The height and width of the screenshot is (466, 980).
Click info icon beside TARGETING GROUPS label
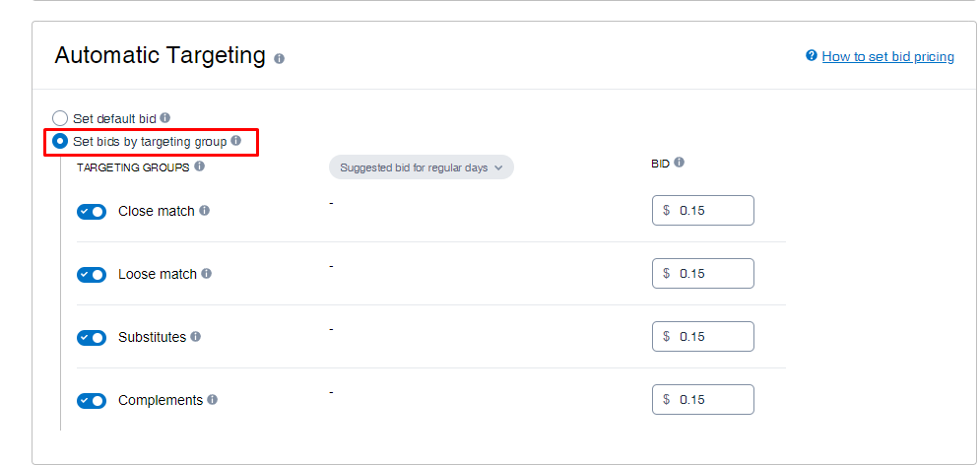coord(199,166)
